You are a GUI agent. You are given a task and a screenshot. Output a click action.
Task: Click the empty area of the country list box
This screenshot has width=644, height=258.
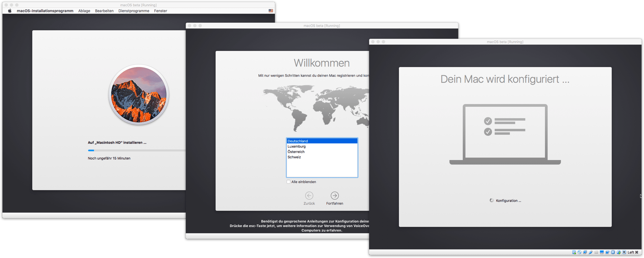click(x=322, y=168)
